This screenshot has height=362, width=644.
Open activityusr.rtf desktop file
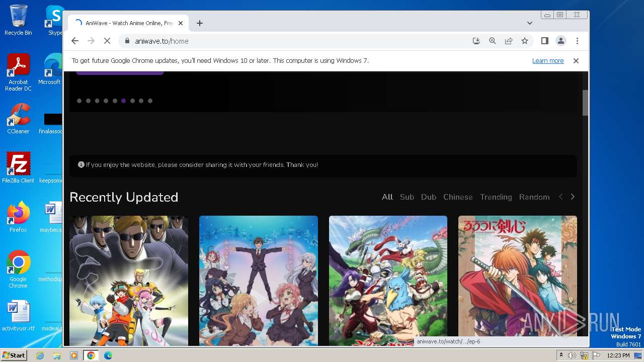[x=18, y=316]
